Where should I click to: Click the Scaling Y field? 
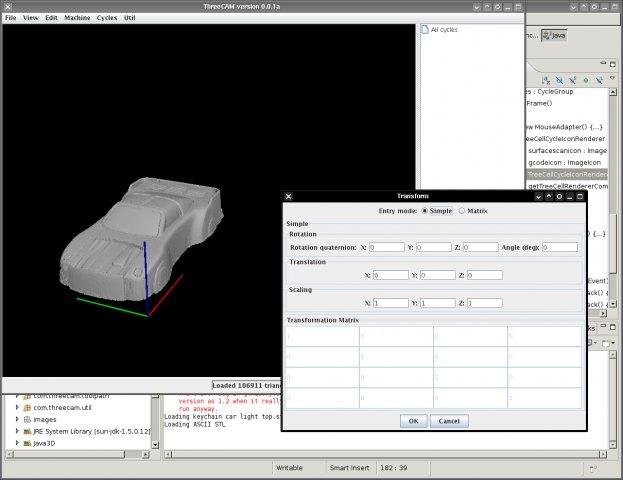click(x=437, y=303)
